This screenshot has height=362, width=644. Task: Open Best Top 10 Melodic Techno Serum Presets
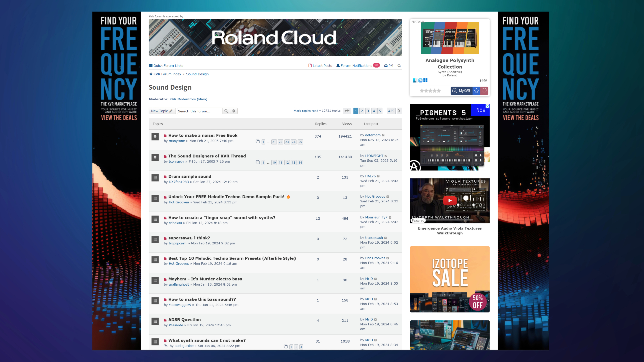232,259
